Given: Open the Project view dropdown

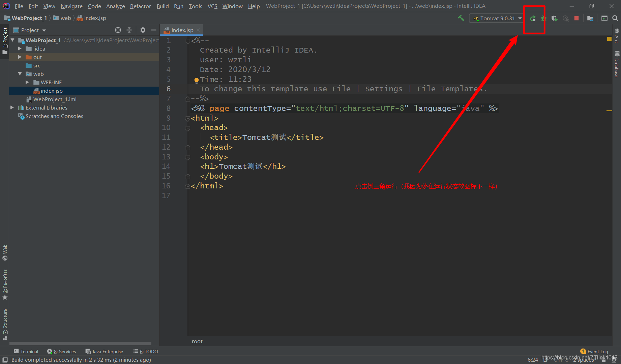Looking at the screenshot, I should click(30, 30).
